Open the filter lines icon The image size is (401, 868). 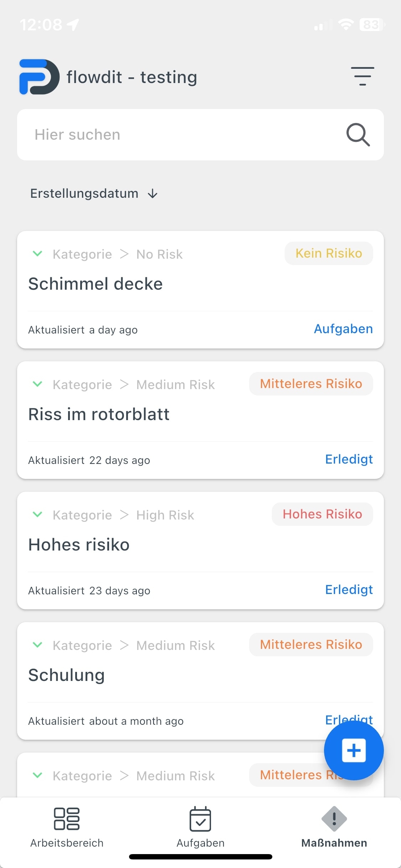tap(362, 76)
